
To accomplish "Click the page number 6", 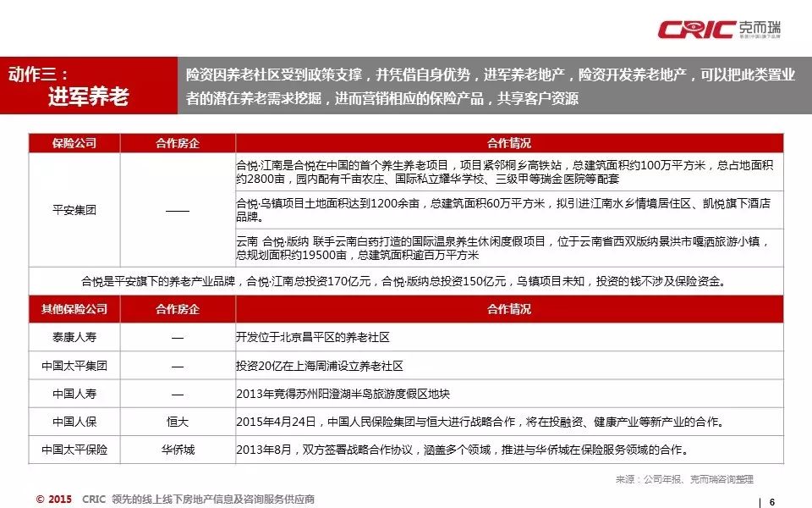I will coord(772,502).
